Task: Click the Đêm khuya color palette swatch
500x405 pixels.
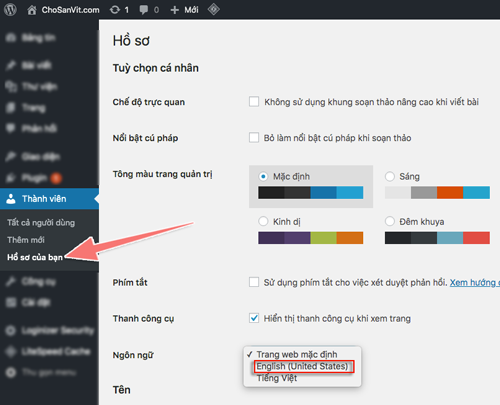Action: (437, 238)
